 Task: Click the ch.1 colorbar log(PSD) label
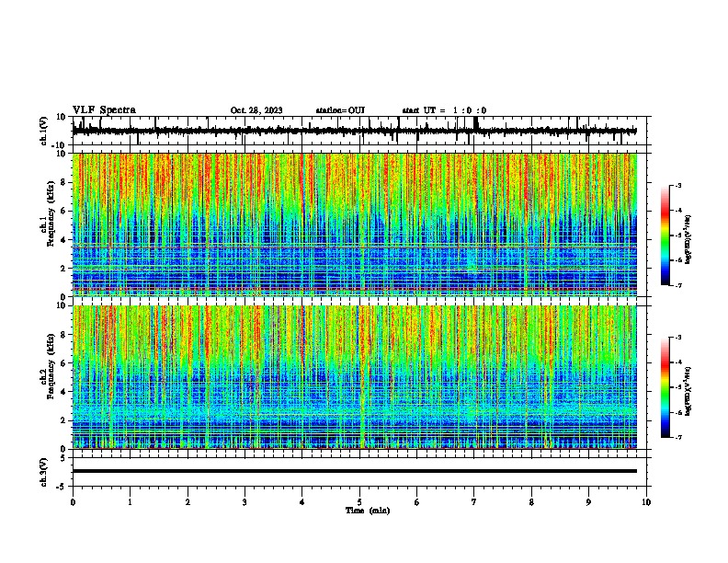point(688,239)
